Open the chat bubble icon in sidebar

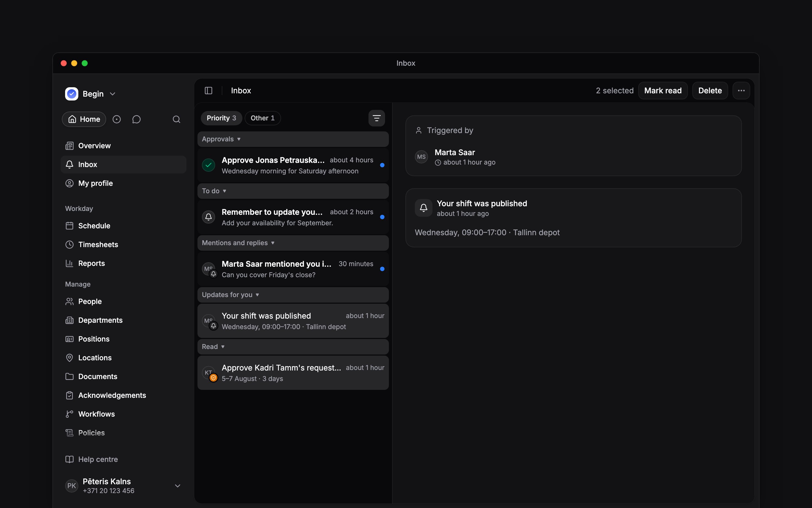click(x=136, y=119)
